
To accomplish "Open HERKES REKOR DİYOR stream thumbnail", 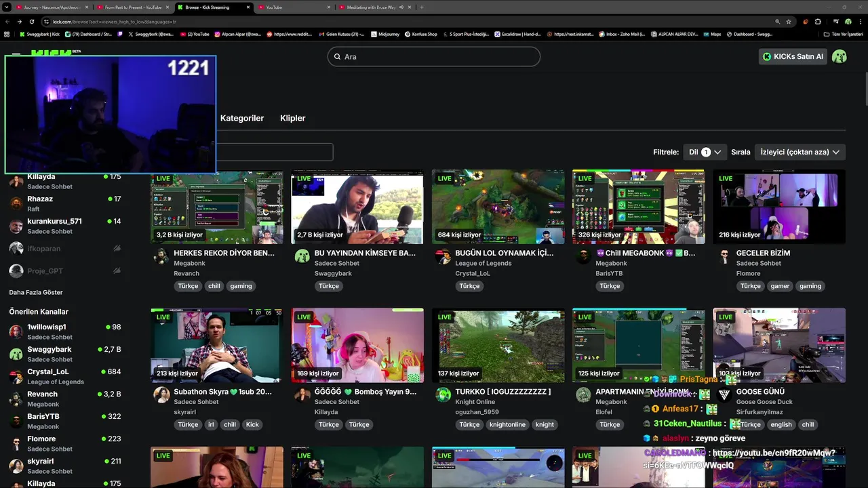I will pos(217,207).
